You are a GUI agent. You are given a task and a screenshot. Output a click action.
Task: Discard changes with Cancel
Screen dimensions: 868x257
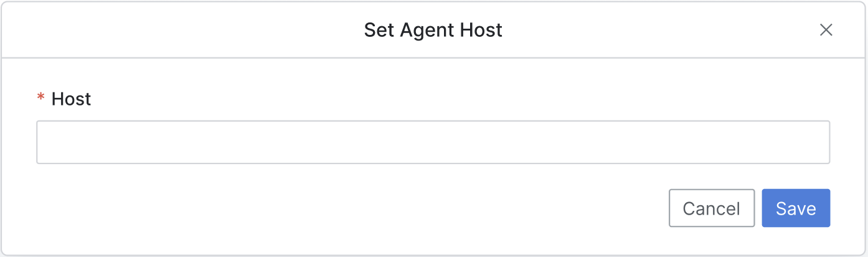(x=711, y=208)
